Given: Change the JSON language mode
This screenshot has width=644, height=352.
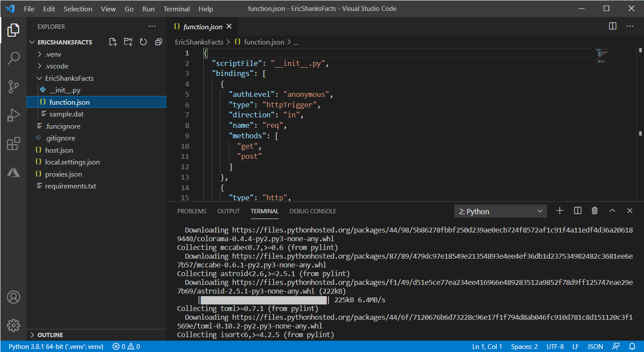Looking at the screenshot, I should (x=595, y=347).
